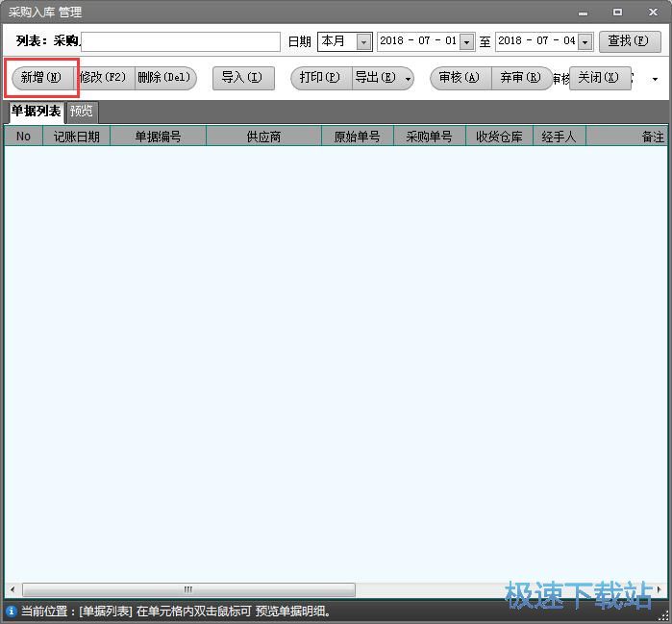The image size is (672, 624).
Task: Sort by 记账日期 column header
Action: pyautogui.click(x=76, y=137)
